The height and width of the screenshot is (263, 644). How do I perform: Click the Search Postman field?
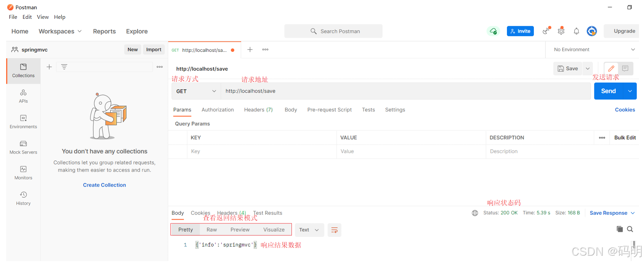coord(333,31)
